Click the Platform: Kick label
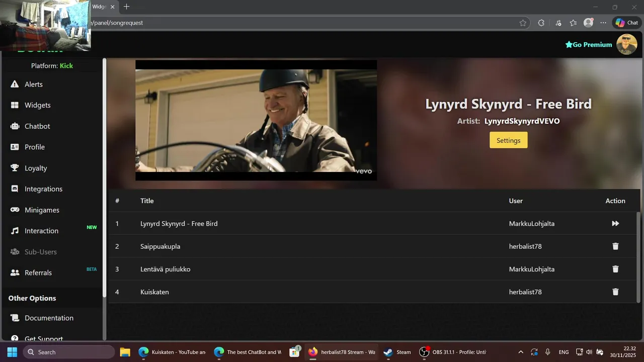The image size is (644, 362). pyautogui.click(x=52, y=66)
